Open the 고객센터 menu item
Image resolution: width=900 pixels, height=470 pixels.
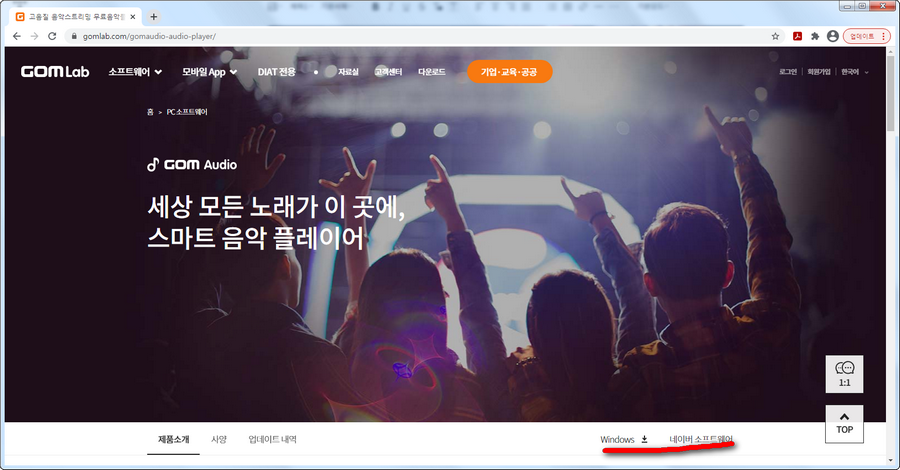[x=388, y=72]
